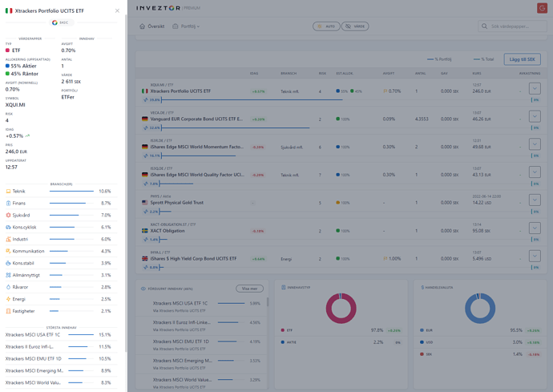
Task: Click the Fördjupat innehav eye icon
Action: (143, 289)
